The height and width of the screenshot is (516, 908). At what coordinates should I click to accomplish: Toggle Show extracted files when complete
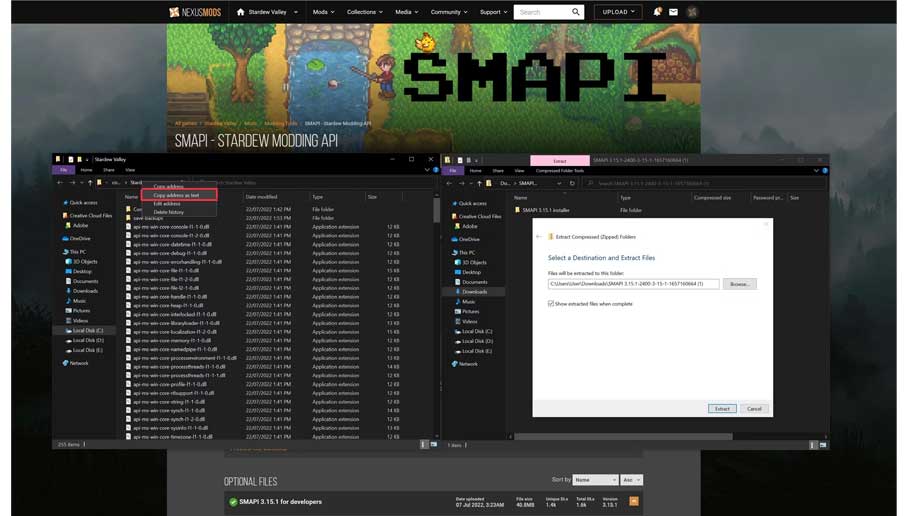[551, 303]
